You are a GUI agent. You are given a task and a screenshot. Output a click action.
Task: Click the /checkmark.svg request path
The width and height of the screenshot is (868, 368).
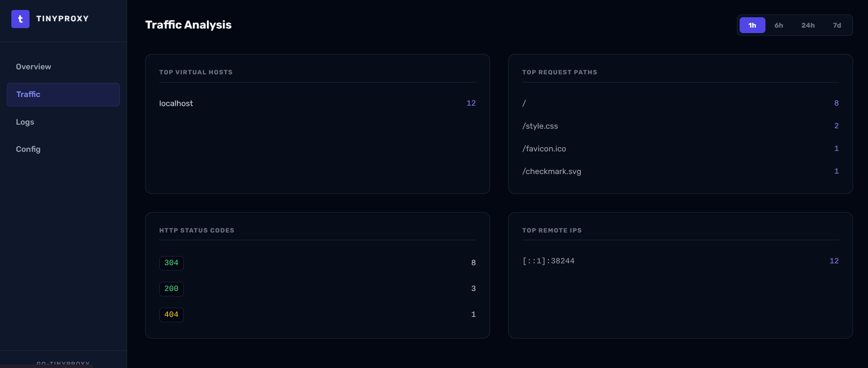[x=551, y=171]
